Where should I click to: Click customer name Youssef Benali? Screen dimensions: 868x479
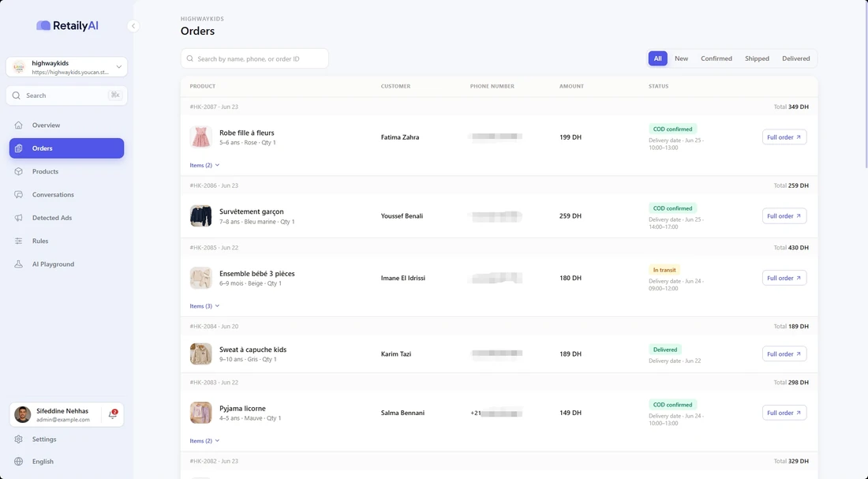402,216
